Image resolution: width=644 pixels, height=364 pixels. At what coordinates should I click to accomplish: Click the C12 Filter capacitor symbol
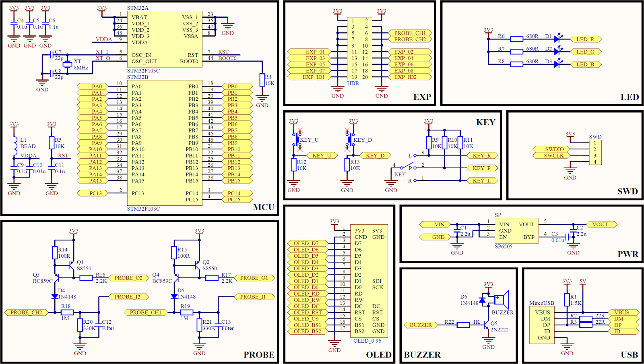[x=99, y=325]
